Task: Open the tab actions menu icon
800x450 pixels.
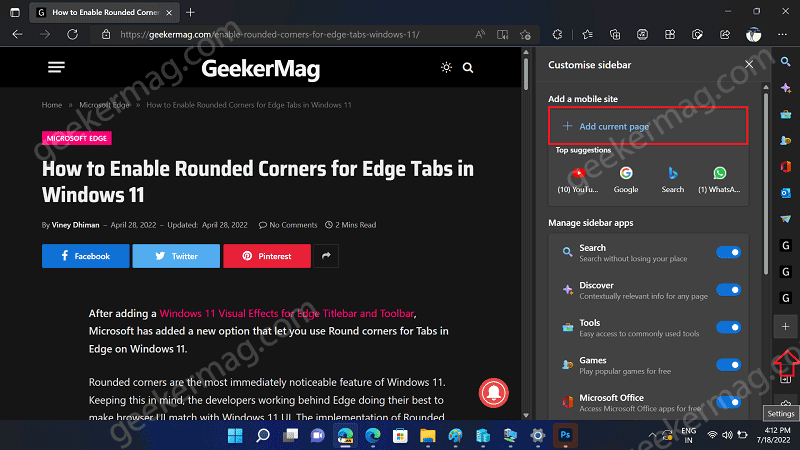Action: [x=15, y=12]
